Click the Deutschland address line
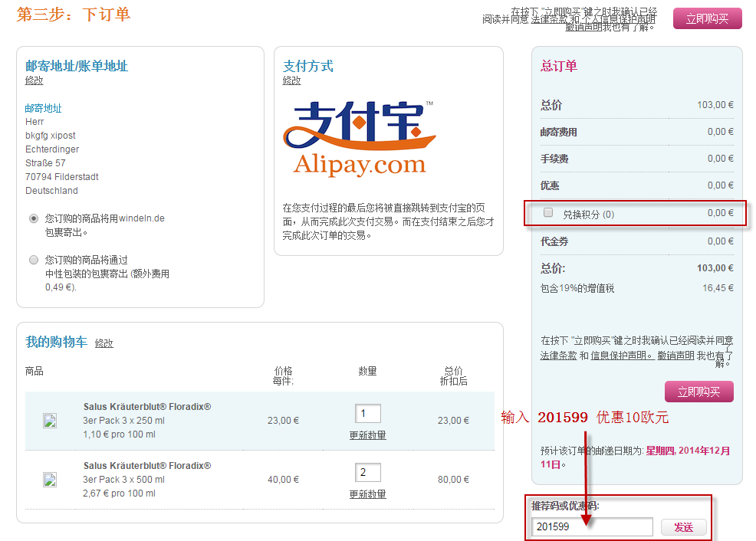756x541 pixels. point(51,191)
